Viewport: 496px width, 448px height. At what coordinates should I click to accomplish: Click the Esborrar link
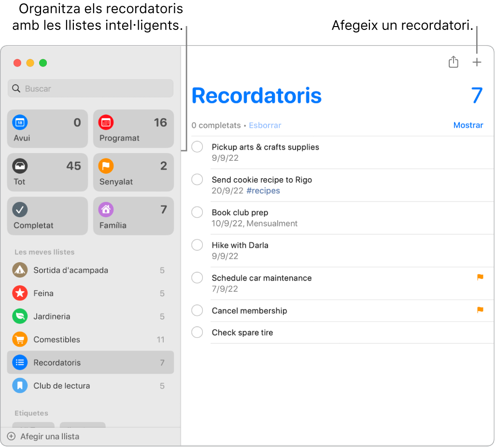click(x=265, y=125)
